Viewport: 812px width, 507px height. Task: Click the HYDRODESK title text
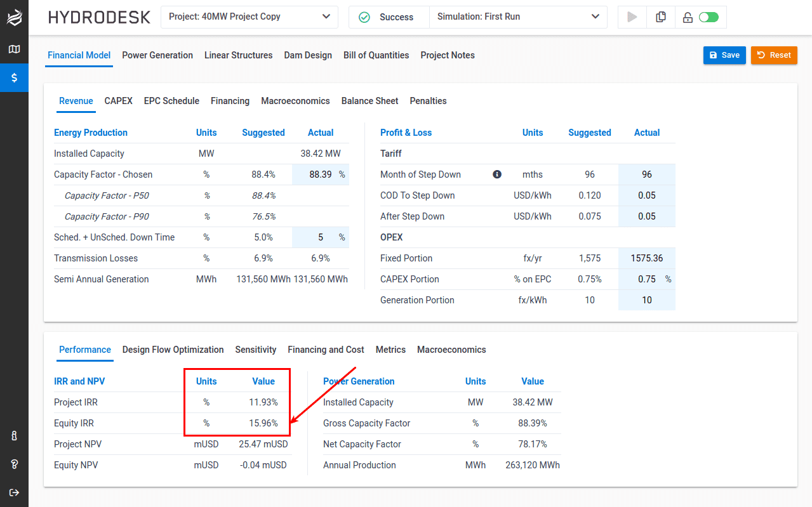coord(100,17)
